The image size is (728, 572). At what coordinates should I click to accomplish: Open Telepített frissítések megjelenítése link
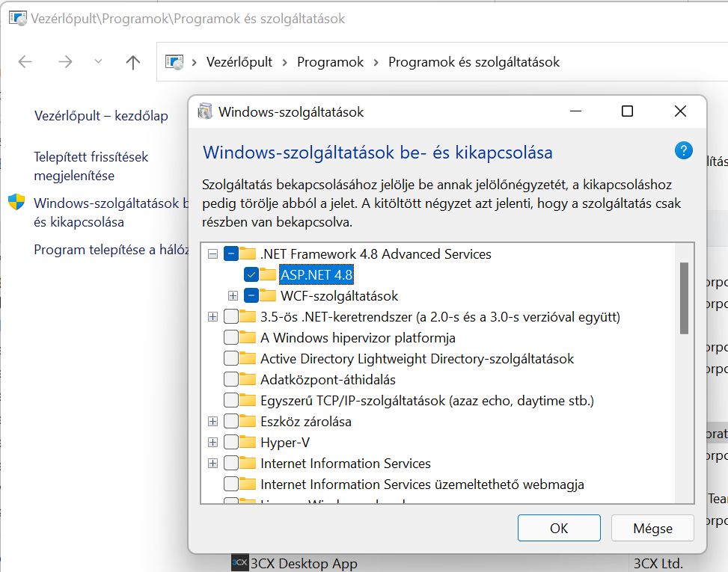click(91, 166)
